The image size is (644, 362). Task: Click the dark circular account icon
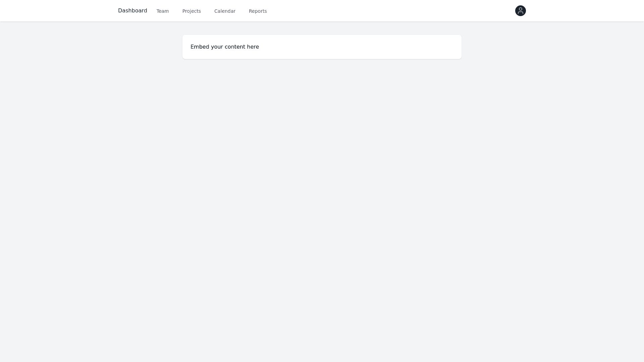point(520,11)
